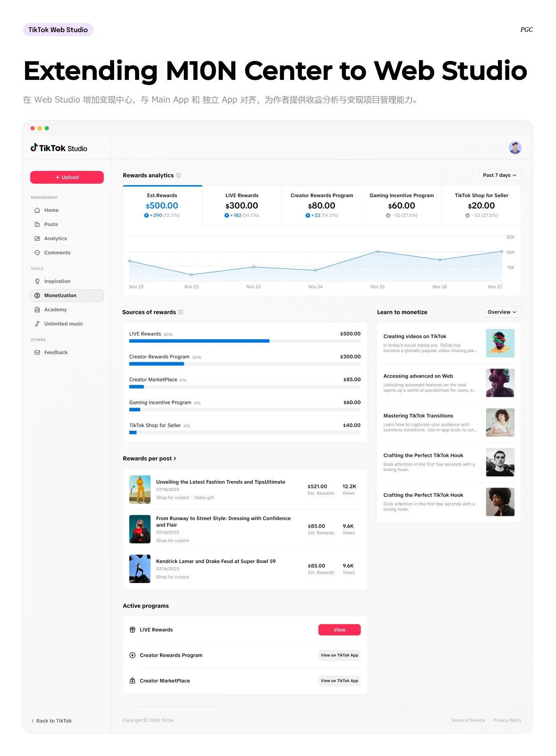Select the Creator Rewards Program metric tab
This screenshot has width=556, height=756.
tap(322, 205)
